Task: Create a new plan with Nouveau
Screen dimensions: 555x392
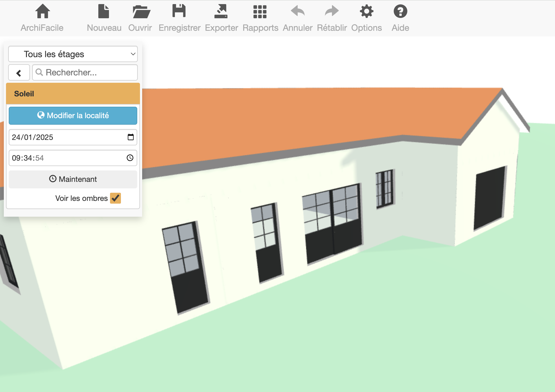Action: coord(103,11)
